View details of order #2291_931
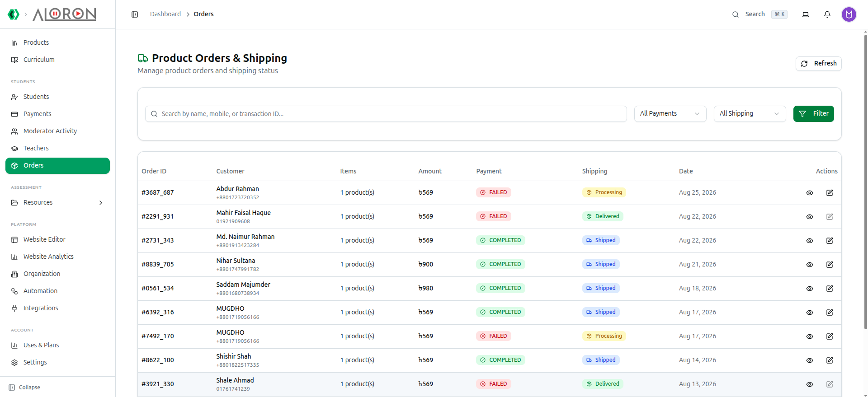 [810, 217]
